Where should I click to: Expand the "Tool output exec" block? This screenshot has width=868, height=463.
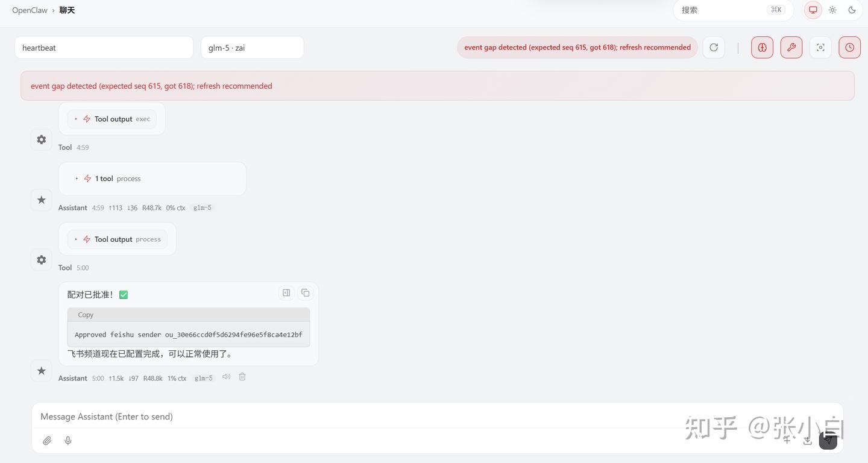(x=112, y=119)
